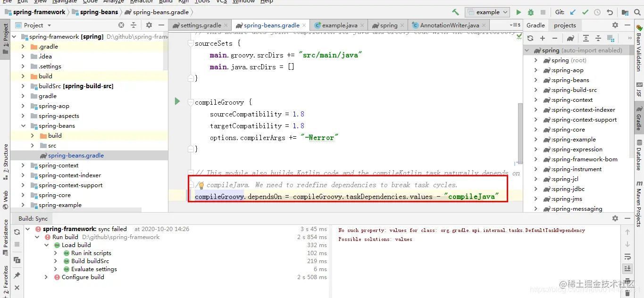
Task: Click the Git update project arrow
Action: pos(573,12)
